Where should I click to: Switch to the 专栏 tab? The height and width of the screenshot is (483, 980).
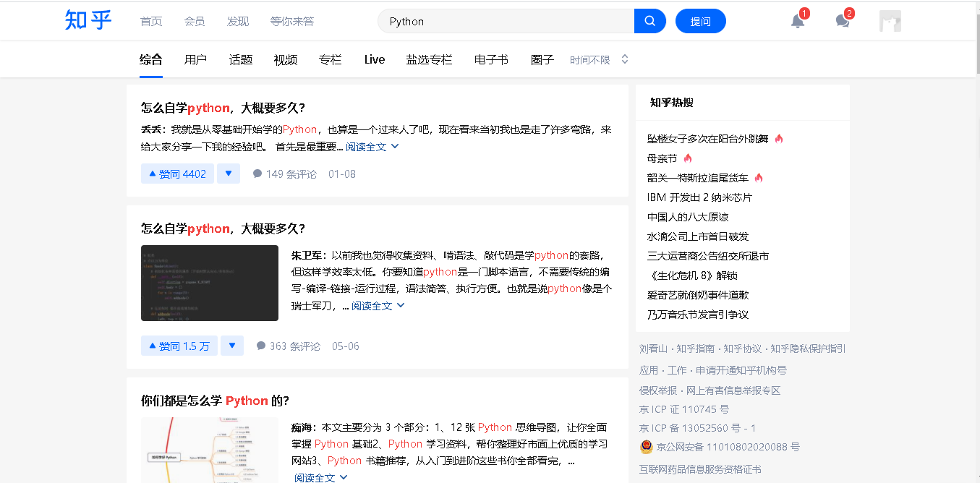(x=331, y=60)
